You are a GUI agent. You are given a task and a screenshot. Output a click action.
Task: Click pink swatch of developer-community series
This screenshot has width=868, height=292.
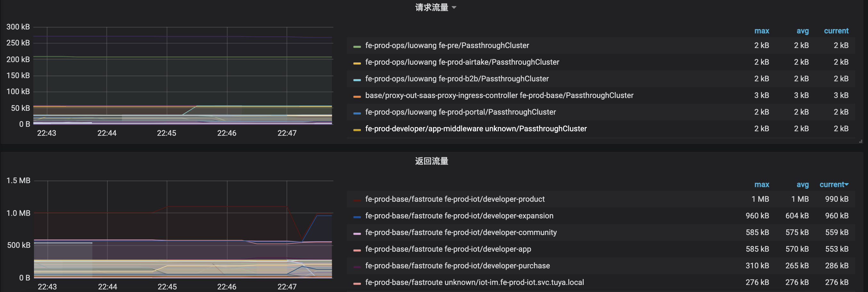[357, 233]
